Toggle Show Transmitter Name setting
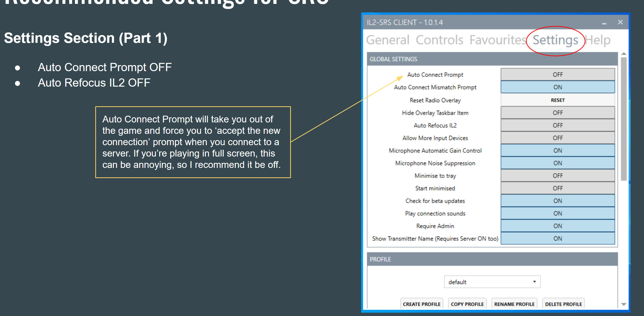The image size is (644, 316). 557,238
